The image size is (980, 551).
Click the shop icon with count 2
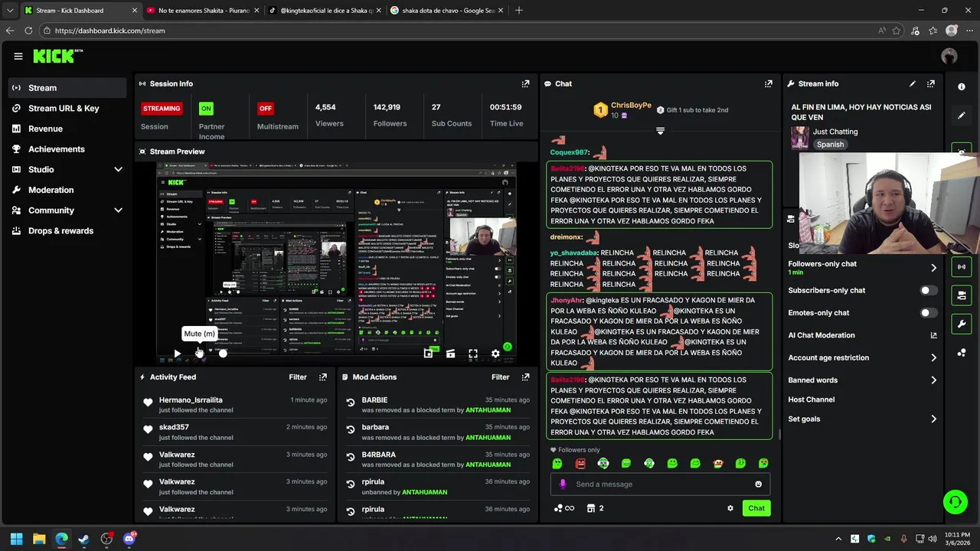click(x=595, y=508)
